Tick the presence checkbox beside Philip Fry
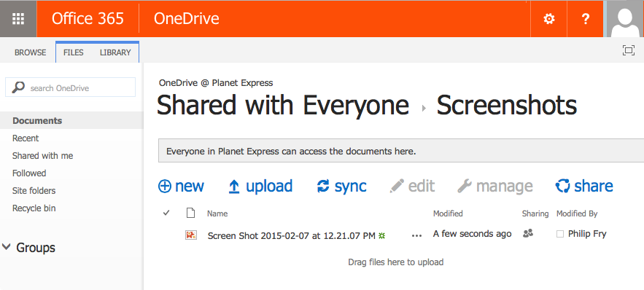The image size is (644, 290). pyautogui.click(x=560, y=234)
